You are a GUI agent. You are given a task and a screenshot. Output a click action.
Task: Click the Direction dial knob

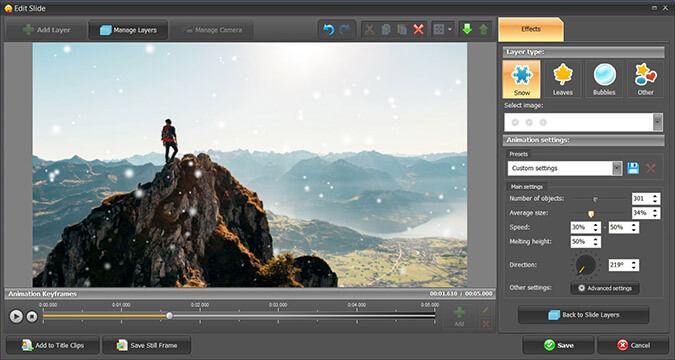[585, 265]
